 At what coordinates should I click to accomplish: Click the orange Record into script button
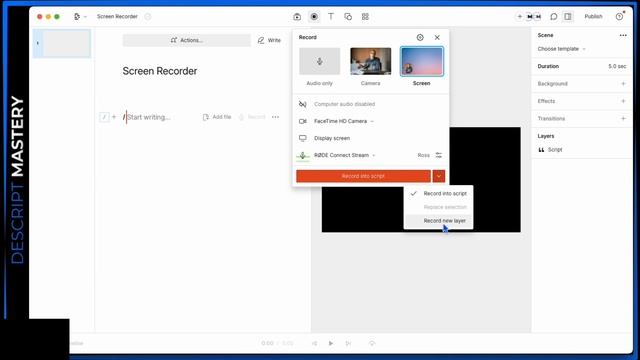(363, 176)
